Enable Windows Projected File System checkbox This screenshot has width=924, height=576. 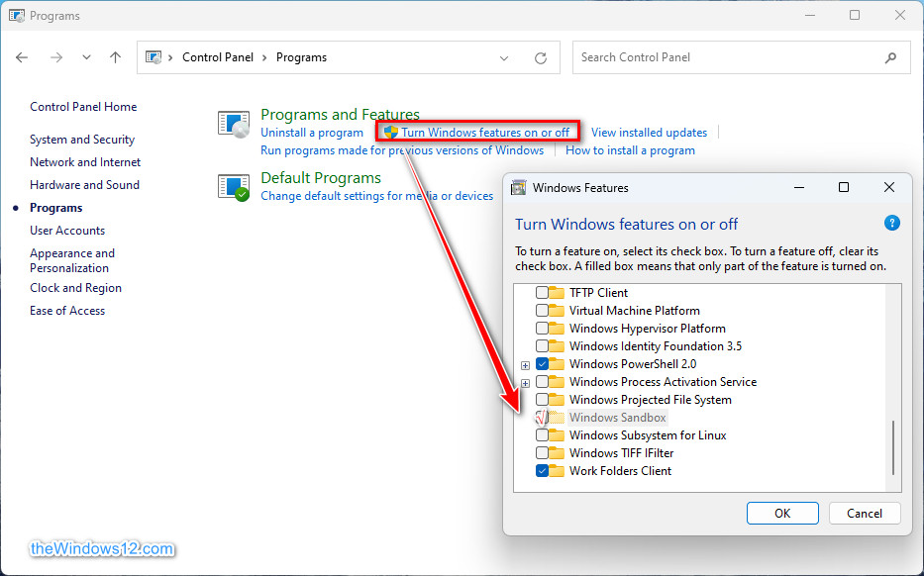pos(542,399)
